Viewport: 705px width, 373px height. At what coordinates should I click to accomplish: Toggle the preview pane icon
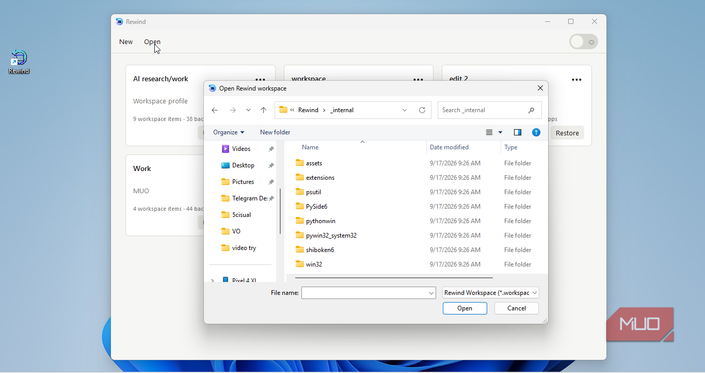518,132
